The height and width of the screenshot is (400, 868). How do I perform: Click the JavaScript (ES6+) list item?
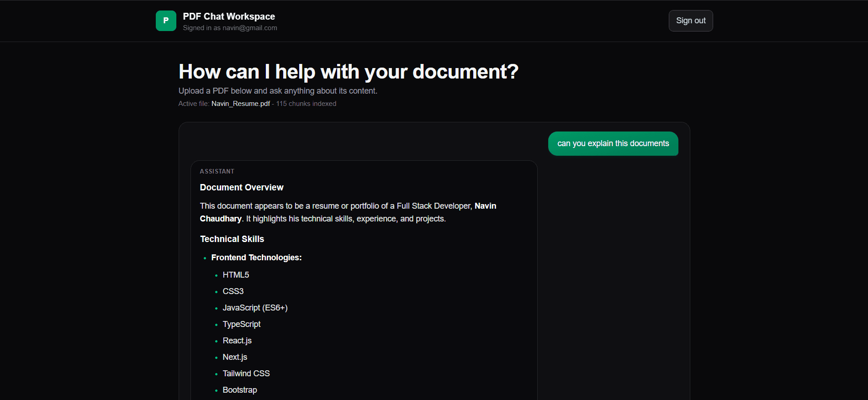(255, 308)
